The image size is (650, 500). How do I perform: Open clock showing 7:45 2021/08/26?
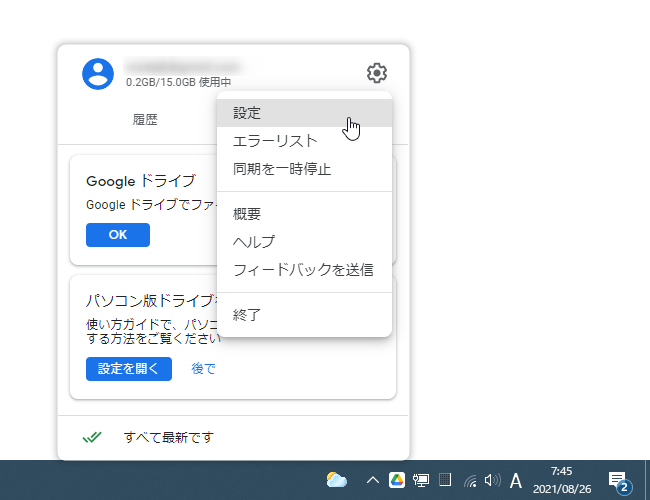[x=562, y=480]
